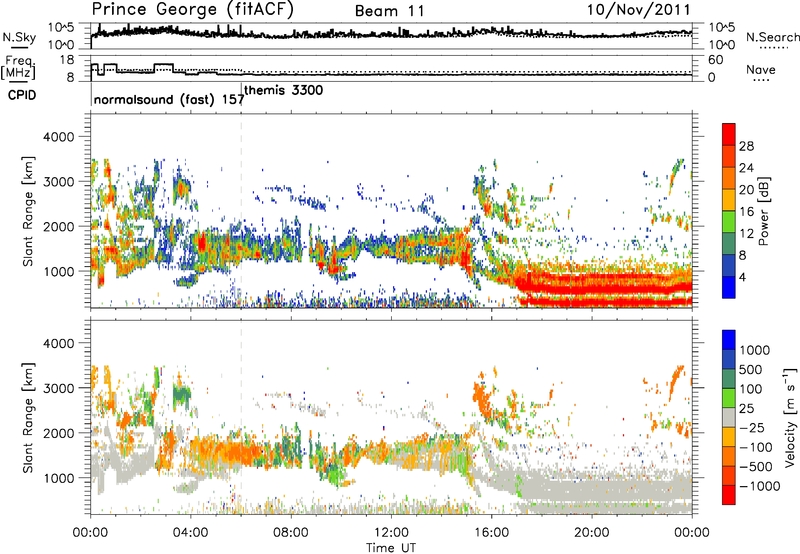Click the dashed CPID change marker in power panel

[241, 210]
